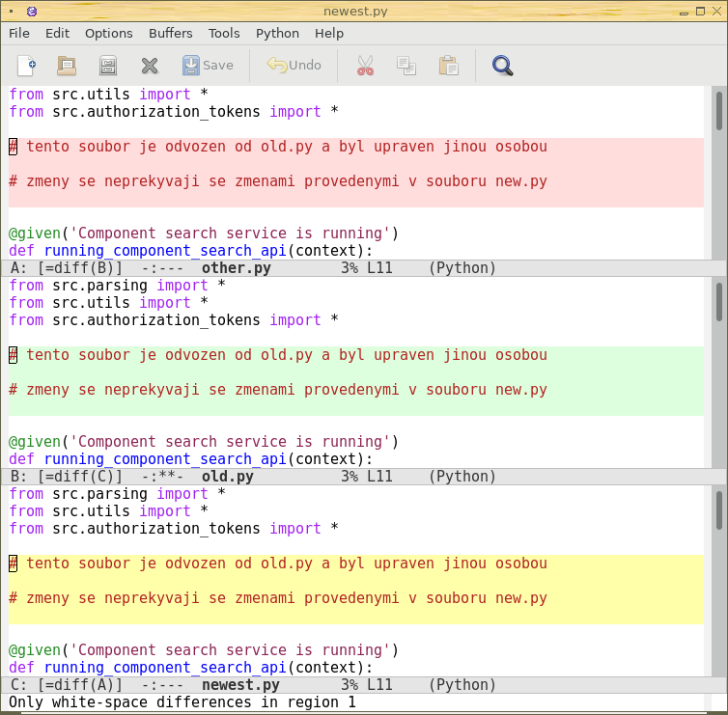Viewport: 728px width, 715px height.
Task: Click the newest.py pane scrollbar thumb
Action: pos(718,511)
